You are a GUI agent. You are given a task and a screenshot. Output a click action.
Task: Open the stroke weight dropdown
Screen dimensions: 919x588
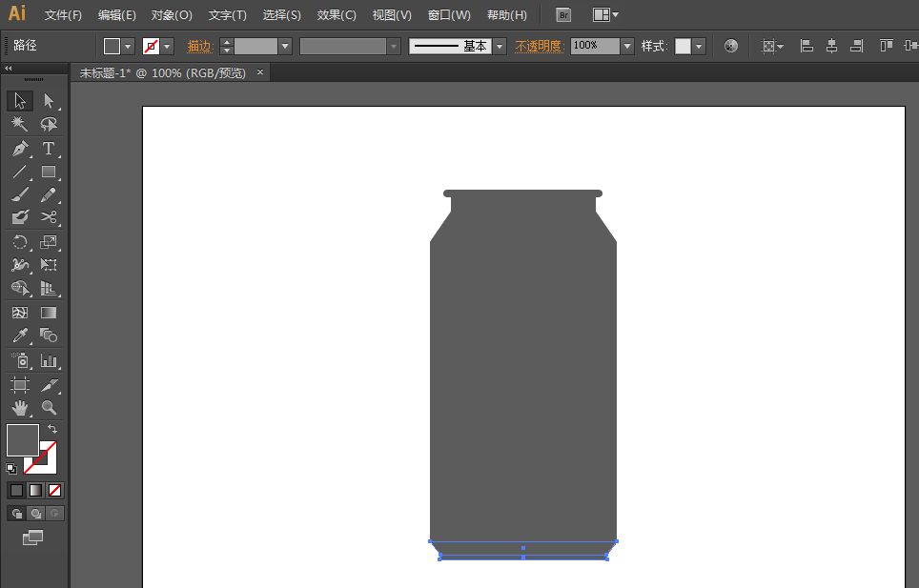click(285, 46)
